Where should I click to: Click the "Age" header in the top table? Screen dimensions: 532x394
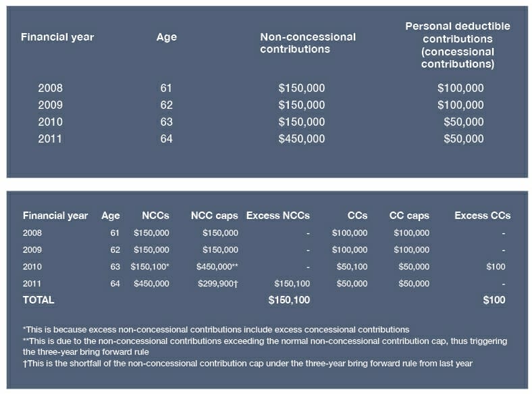[166, 37]
